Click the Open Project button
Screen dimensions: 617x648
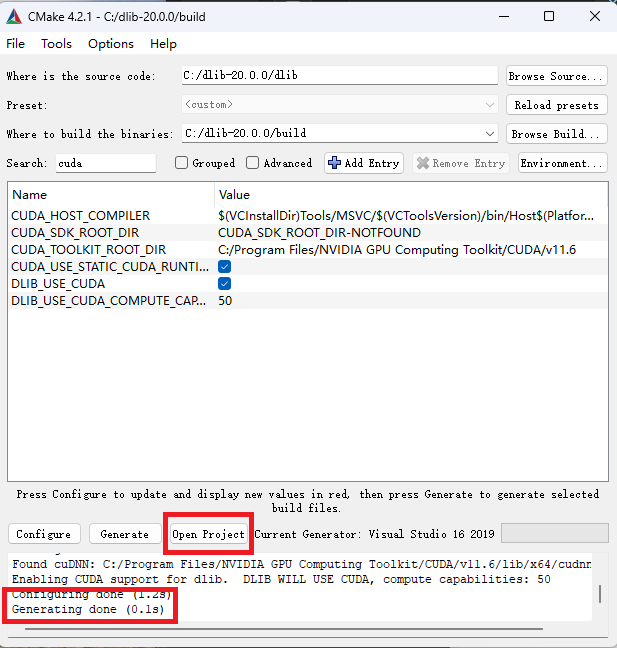click(208, 534)
